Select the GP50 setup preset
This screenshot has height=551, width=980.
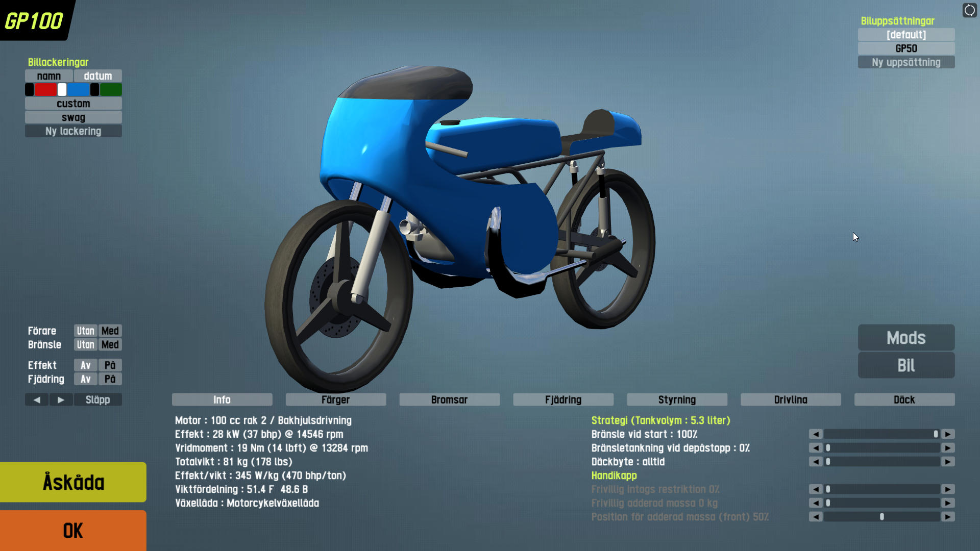pyautogui.click(x=906, y=48)
